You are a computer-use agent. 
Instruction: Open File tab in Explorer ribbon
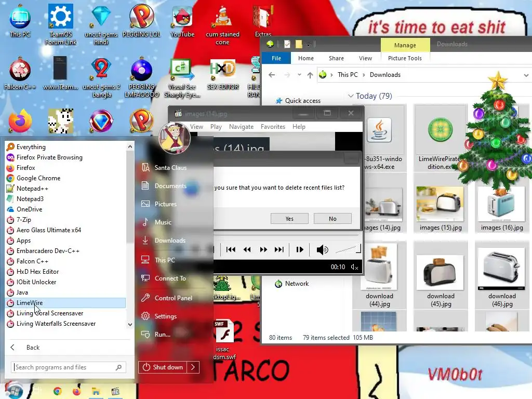click(276, 58)
